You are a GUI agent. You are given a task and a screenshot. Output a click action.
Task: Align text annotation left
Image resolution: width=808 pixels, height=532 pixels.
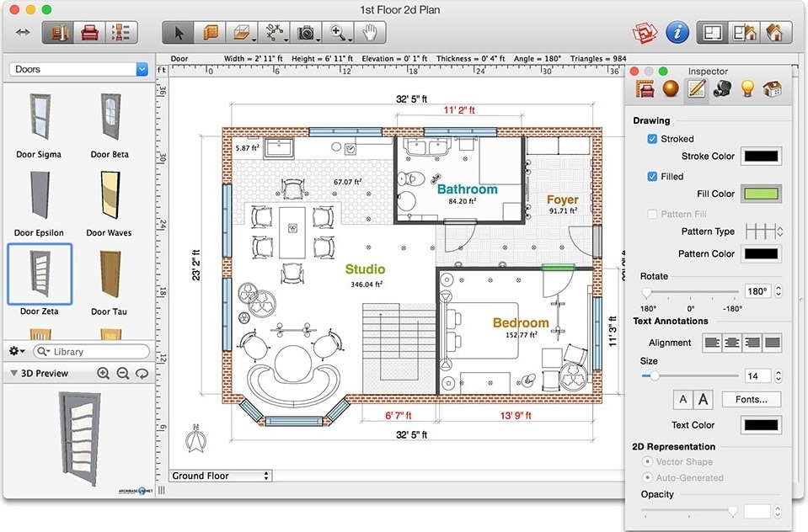pos(712,343)
